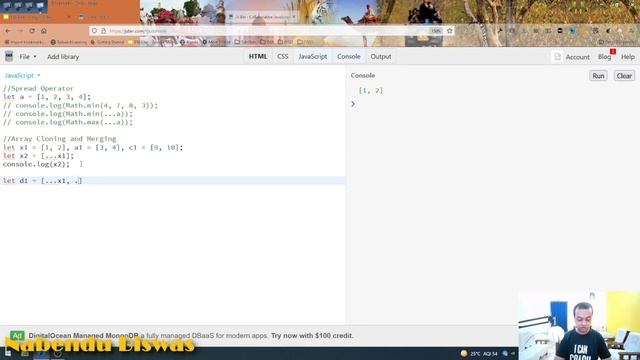Viewport: 640px width, 360px height.
Task: Click the page icon beside Account
Action: [557, 57]
